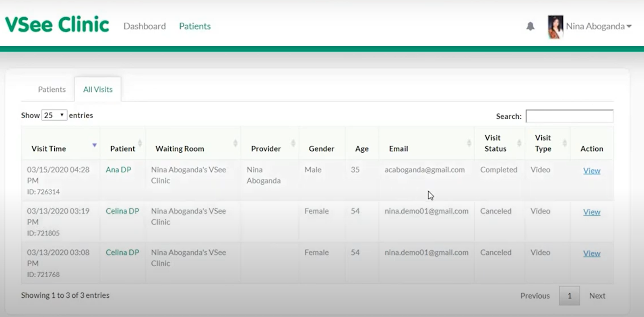Viewport: 644px width, 317px height.
Task: Open Celina DP link for visit 721805
Action: (x=122, y=211)
